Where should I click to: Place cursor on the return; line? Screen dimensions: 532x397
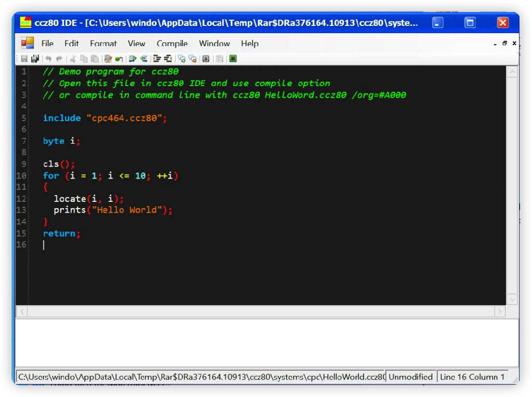click(62, 234)
